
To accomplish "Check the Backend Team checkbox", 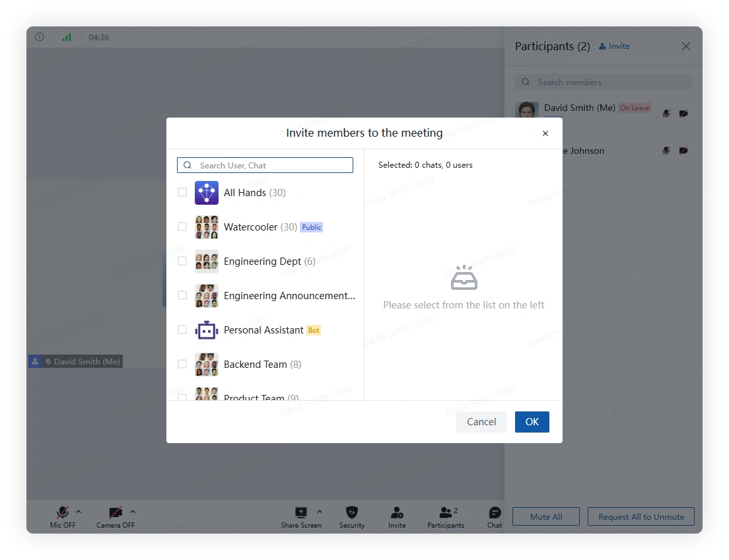I will [182, 364].
